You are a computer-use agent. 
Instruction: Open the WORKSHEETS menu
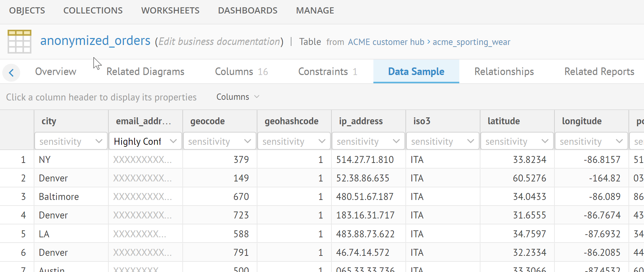[170, 11]
